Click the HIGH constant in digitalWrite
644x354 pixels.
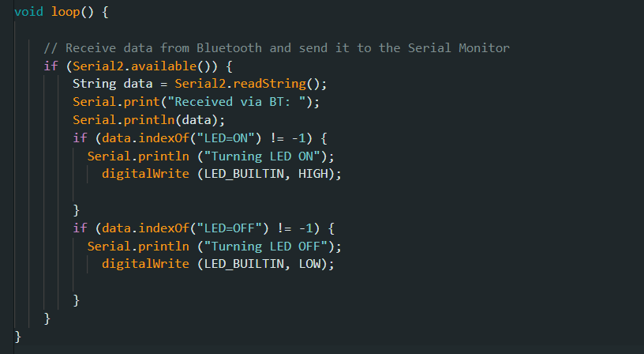[x=313, y=174]
